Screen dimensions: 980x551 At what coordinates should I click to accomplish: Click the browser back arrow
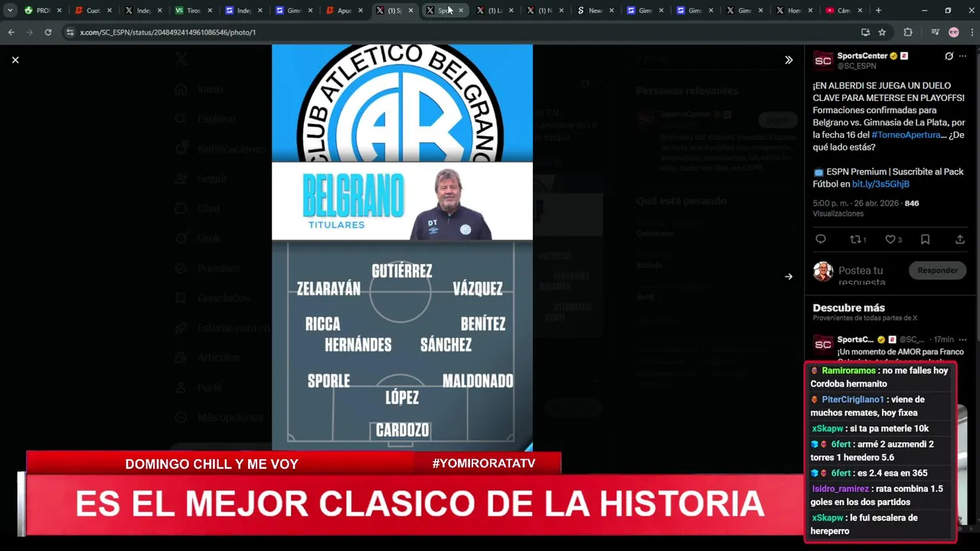click(11, 32)
